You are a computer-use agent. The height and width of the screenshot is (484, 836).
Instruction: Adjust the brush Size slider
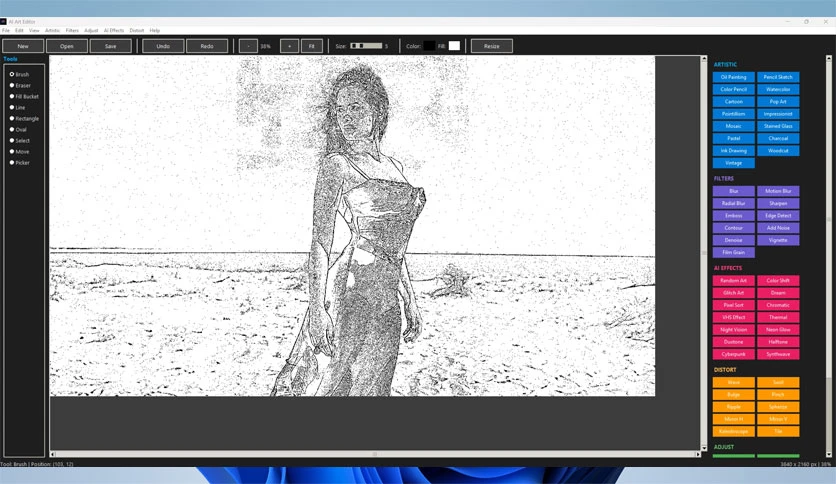(x=366, y=46)
